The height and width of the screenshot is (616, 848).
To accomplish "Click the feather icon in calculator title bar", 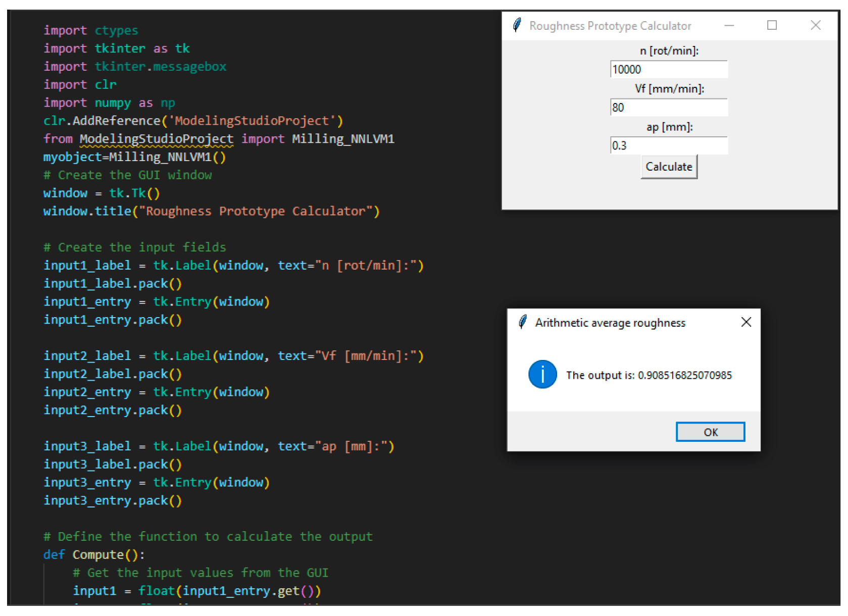I will pyautogui.click(x=517, y=25).
